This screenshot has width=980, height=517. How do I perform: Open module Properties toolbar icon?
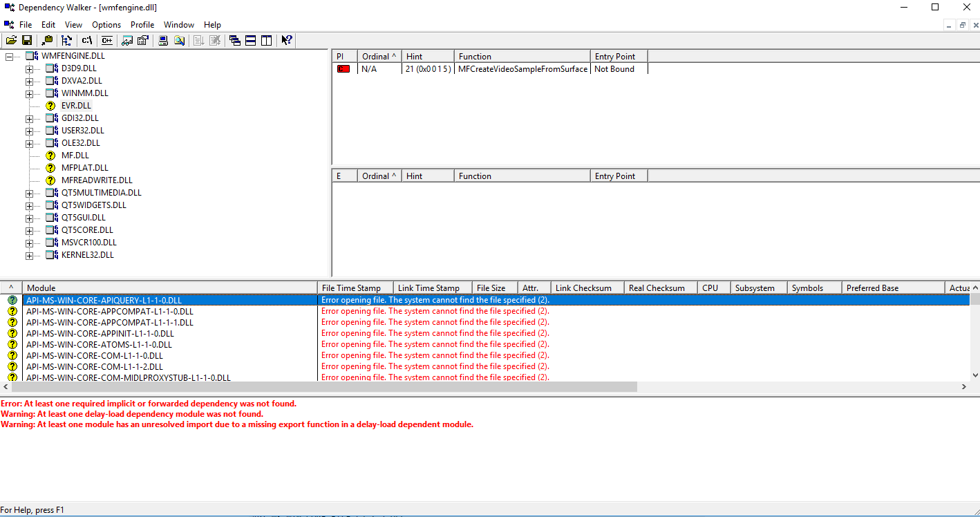click(x=143, y=40)
